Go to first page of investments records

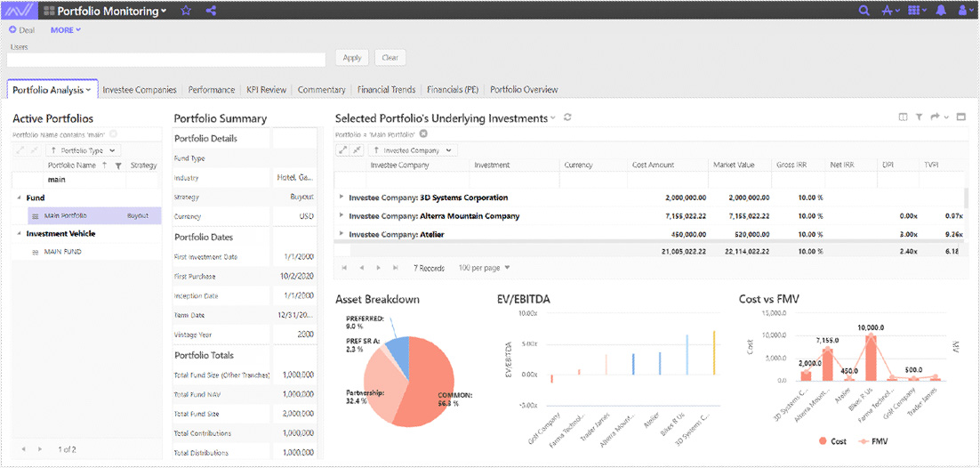click(344, 268)
